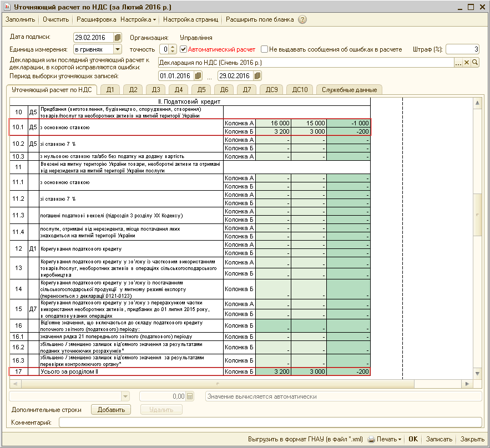Open declaration with magnifier icon
The height and width of the screenshot is (448, 490).
click(x=475, y=63)
